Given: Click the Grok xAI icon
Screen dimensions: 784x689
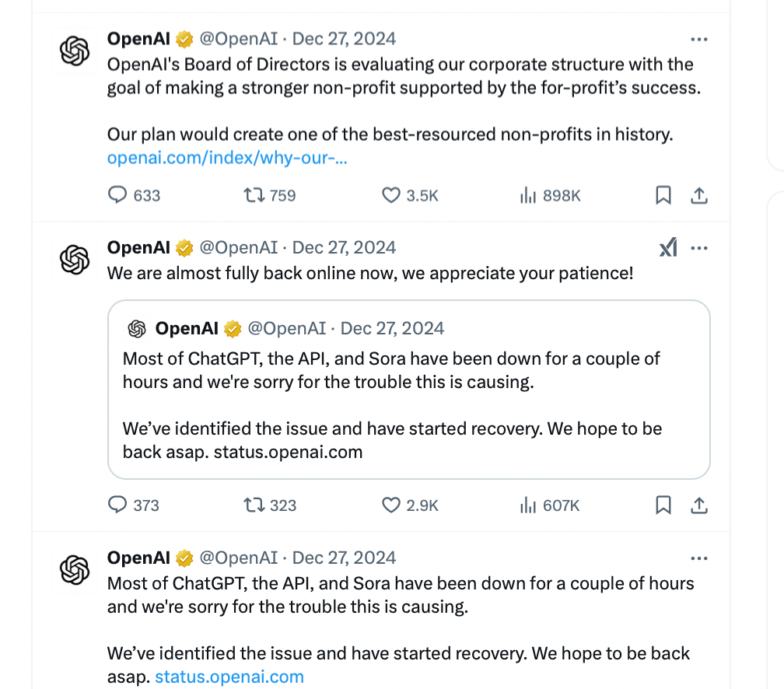Looking at the screenshot, I should [x=669, y=247].
